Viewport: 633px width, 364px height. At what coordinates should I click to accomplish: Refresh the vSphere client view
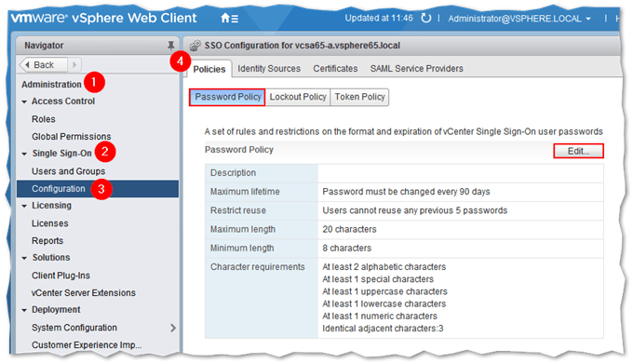[x=425, y=19]
